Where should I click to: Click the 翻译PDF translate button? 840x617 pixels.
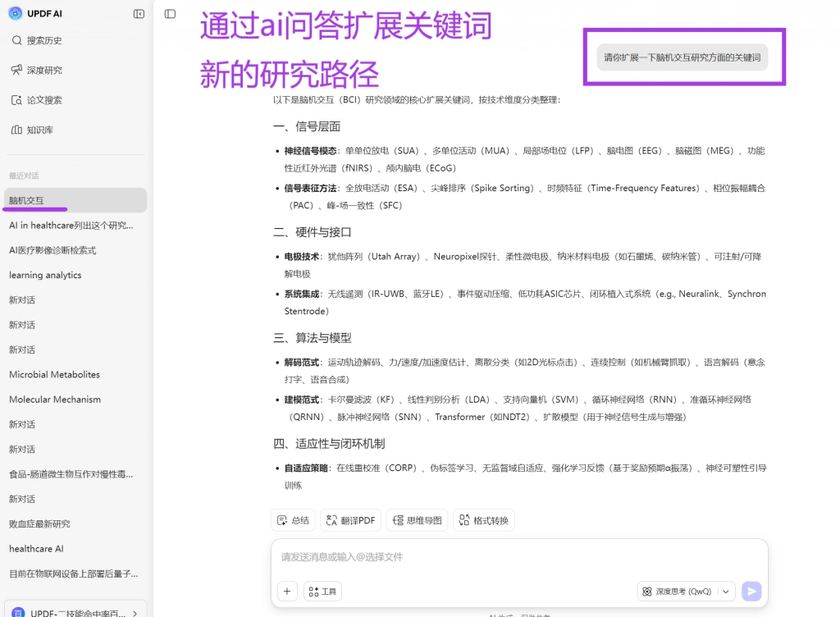[x=350, y=520]
